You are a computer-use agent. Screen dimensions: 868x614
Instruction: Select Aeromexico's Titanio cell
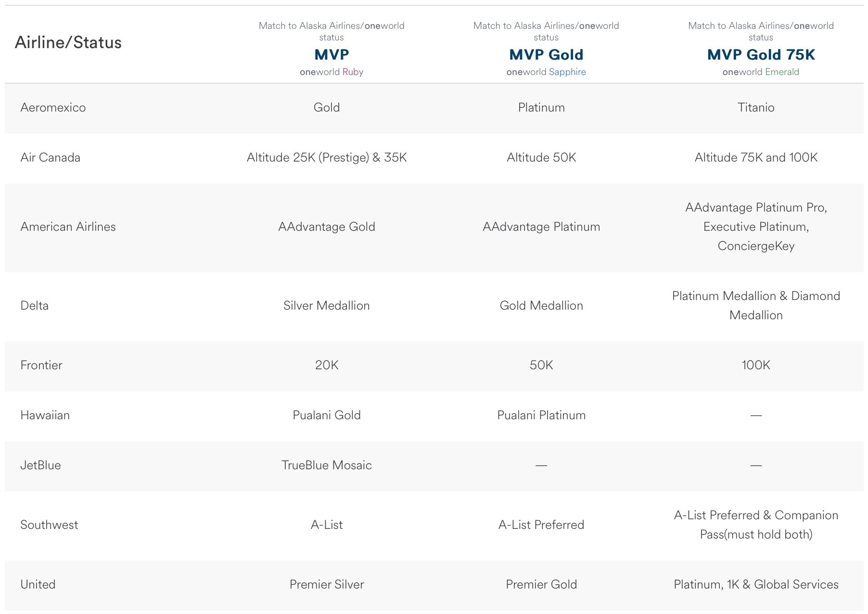click(x=756, y=108)
